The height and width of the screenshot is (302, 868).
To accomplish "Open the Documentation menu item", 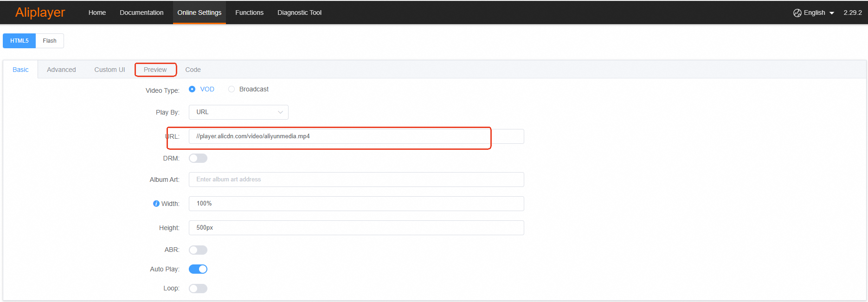I will (141, 13).
